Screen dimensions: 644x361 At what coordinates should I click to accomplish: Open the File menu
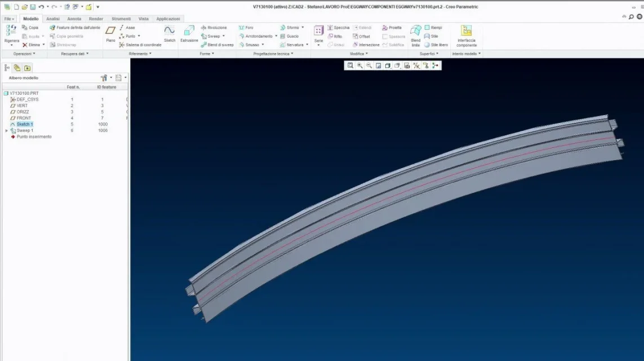[x=10, y=19]
